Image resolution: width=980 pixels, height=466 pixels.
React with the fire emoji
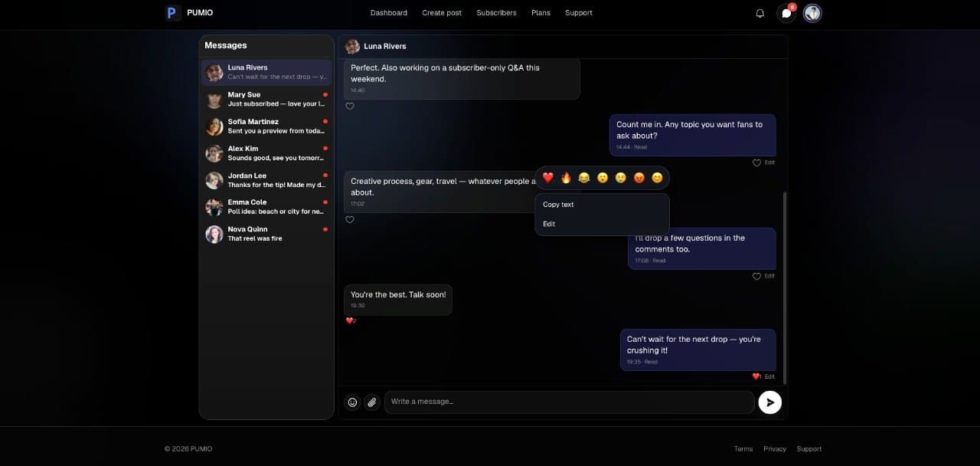(x=567, y=178)
